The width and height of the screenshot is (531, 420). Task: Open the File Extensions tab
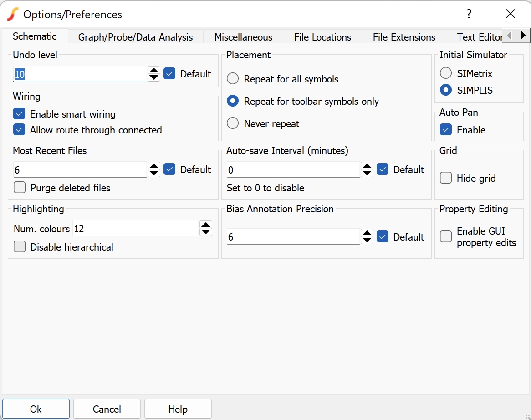pos(404,37)
